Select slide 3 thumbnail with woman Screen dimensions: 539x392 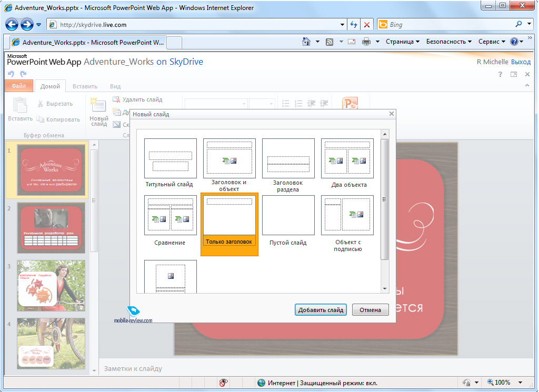[51, 286]
